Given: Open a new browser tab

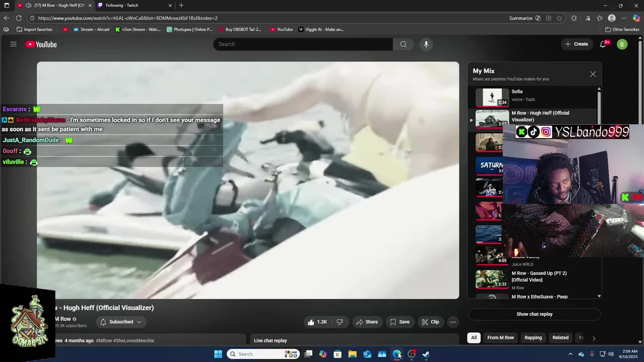Looking at the screenshot, I should pos(181,6).
